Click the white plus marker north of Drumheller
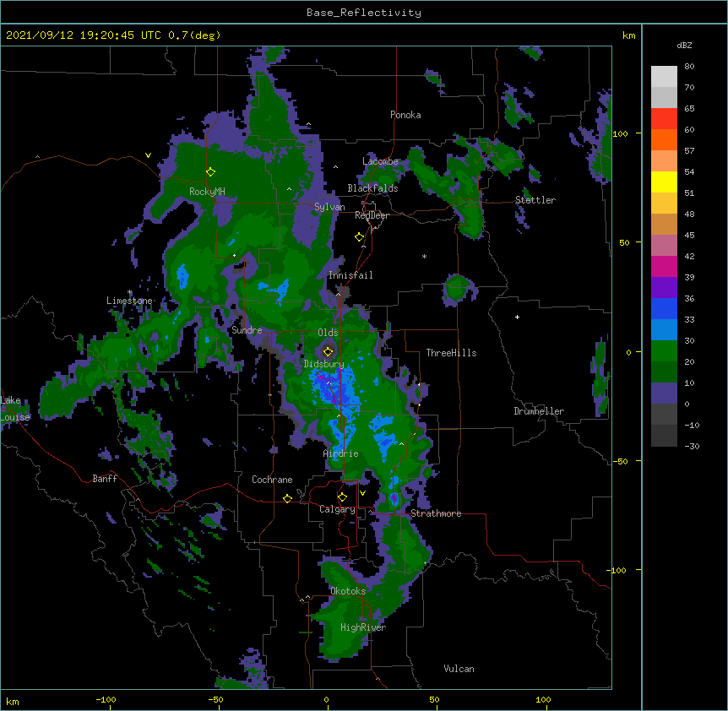The height and width of the screenshot is (711, 728). point(517,317)
